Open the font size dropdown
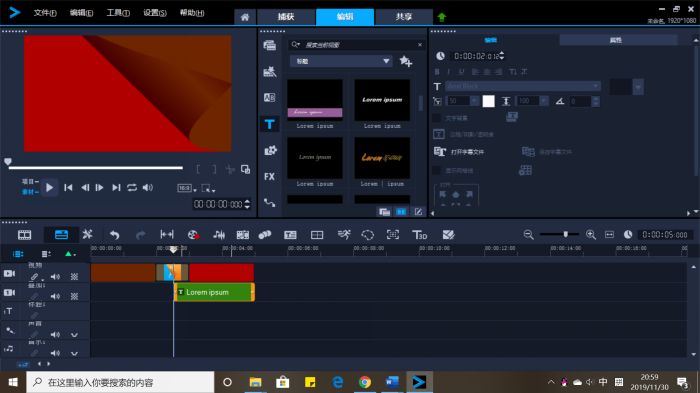 tap(474, 101)
